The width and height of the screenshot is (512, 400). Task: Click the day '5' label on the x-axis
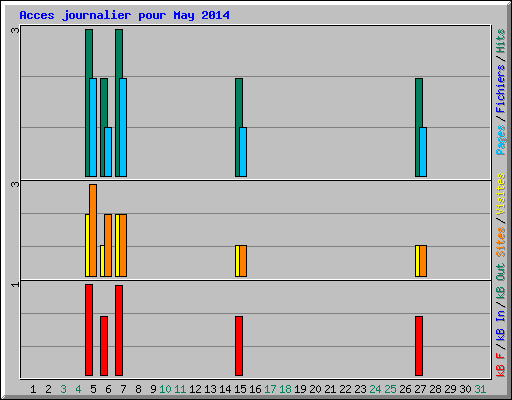click(93, 389)
